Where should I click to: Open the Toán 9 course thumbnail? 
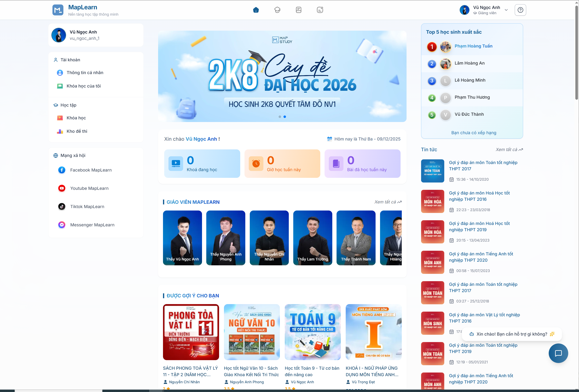(312, 332)
